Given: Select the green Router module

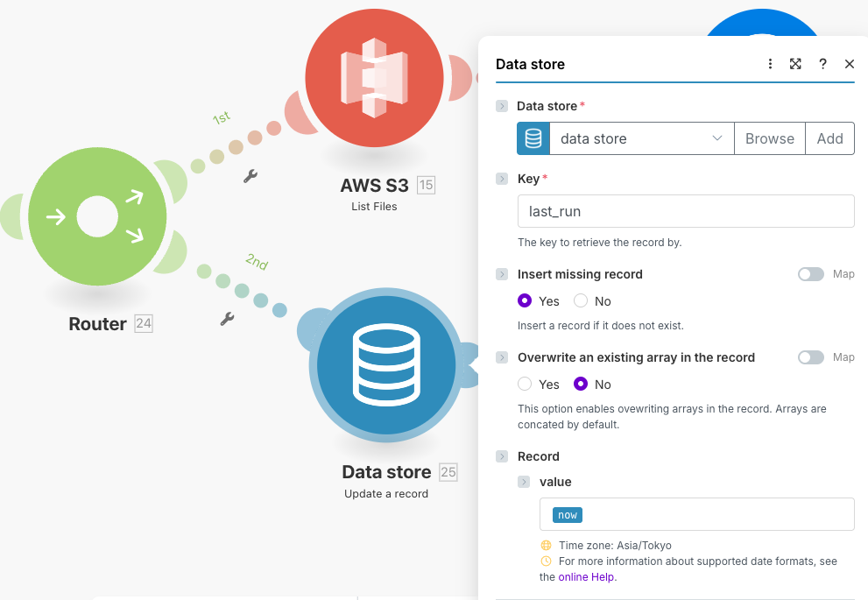Looking at the screenshot, I should tap(97, 216).
